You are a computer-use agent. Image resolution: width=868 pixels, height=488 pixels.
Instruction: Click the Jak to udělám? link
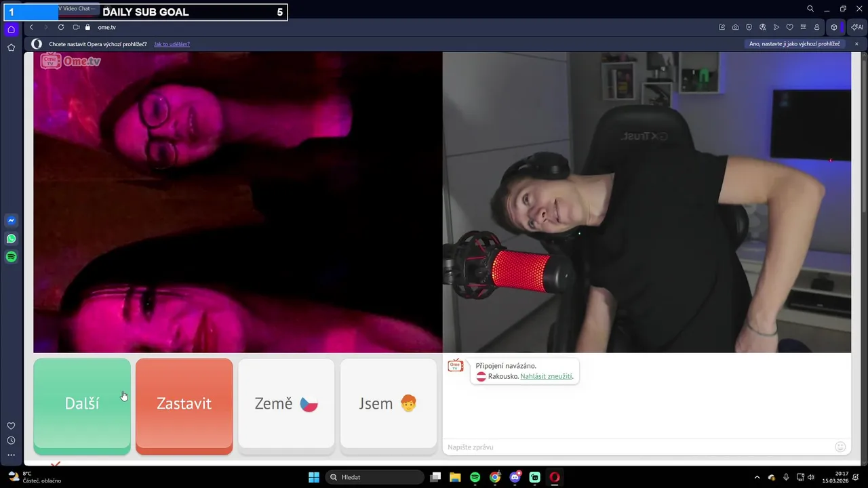point(172,44)
